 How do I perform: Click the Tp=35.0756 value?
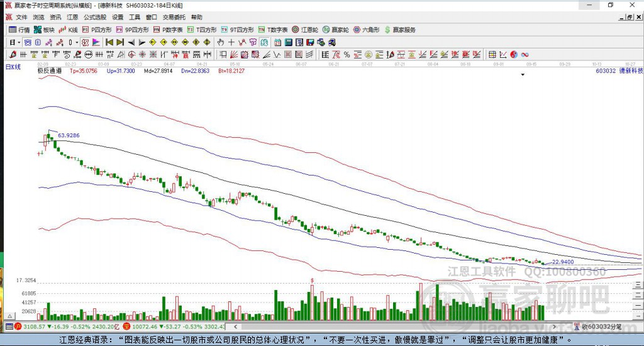[x=84, y=70]
